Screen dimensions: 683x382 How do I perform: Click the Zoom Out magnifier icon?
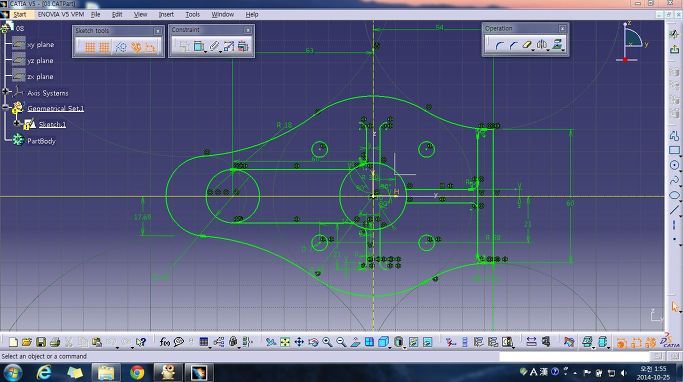click(341, 342)
